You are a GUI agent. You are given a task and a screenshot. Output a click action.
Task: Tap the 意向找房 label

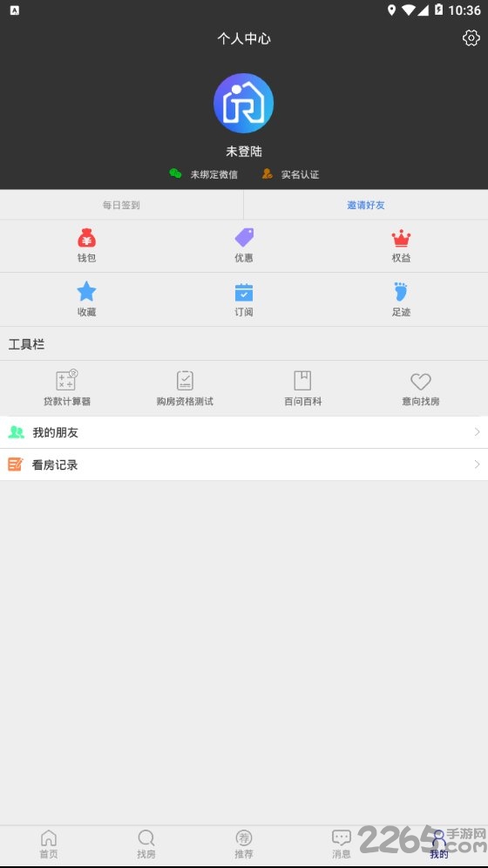[x=421, y=402]
